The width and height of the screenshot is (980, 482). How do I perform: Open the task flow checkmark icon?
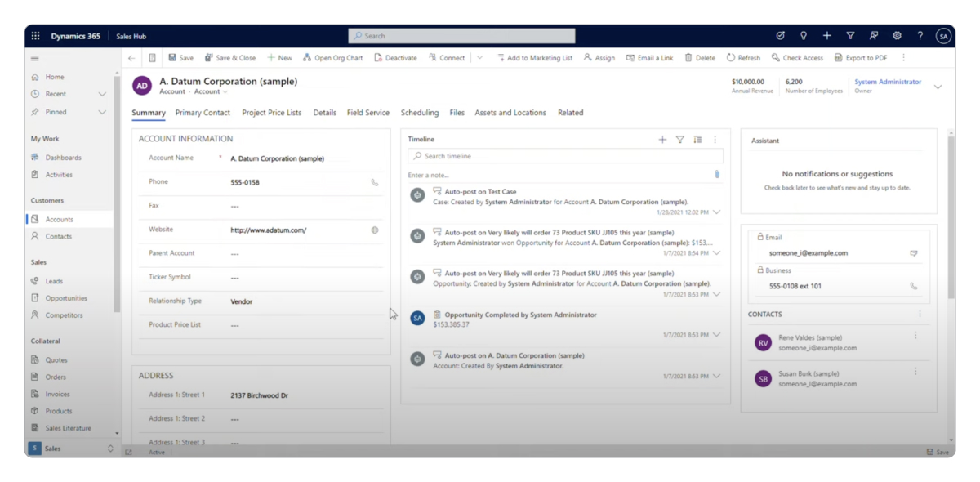[780, 36]
